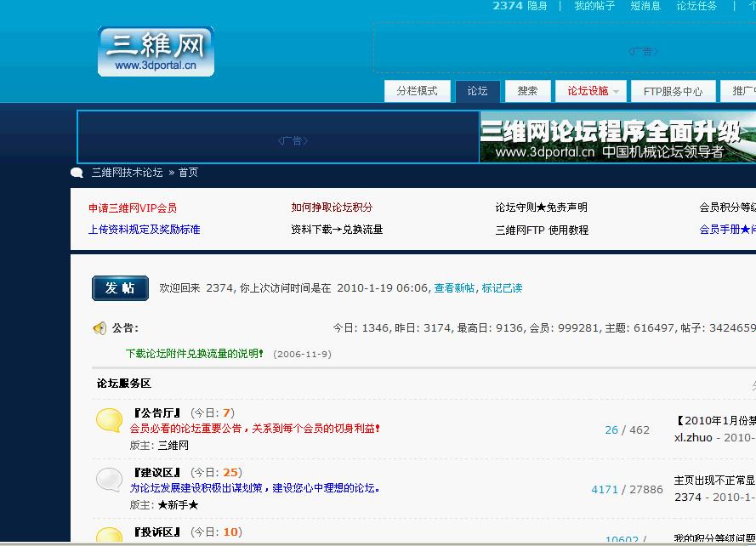Click the 2374 username at top
The image size is (756, 546).
point(507,6)
